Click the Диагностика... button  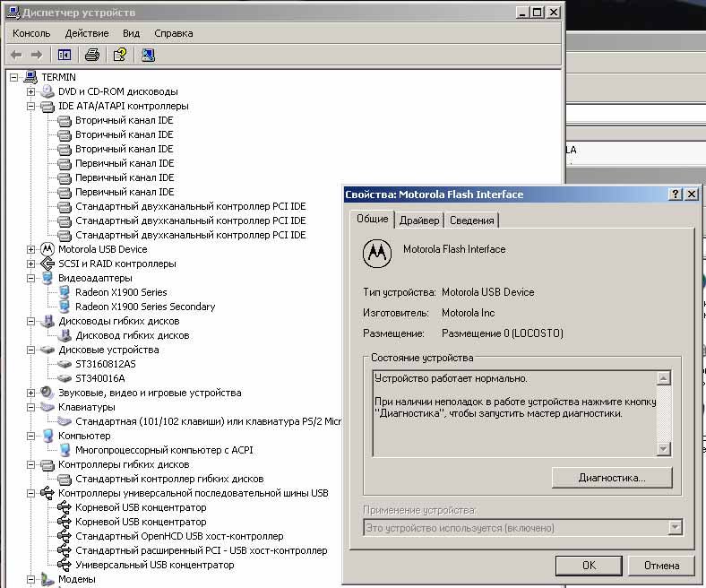tap(612, 478)
